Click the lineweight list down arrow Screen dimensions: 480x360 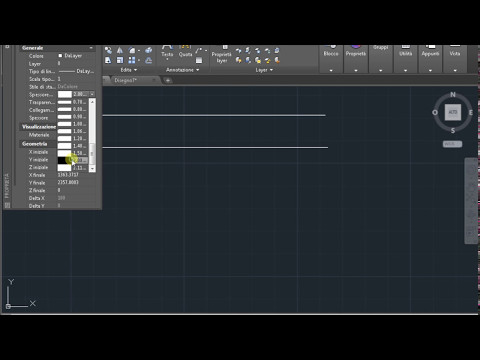coord(92,169)
